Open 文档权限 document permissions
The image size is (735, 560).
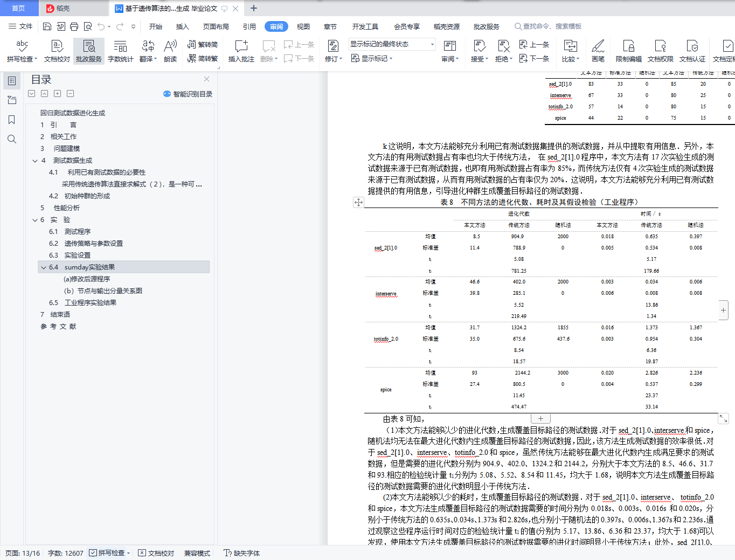pos(661,51)
